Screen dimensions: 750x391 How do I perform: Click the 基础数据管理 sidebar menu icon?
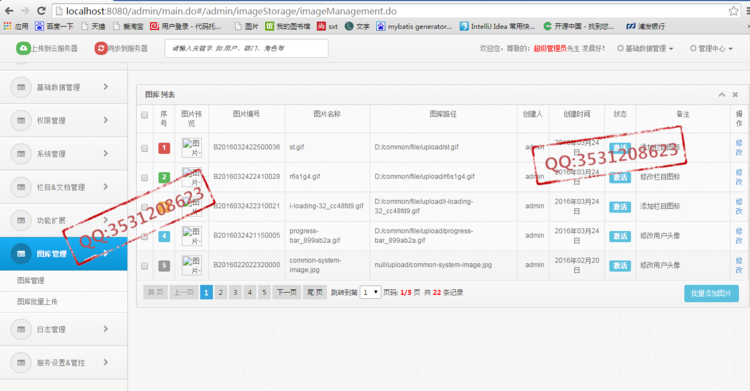click(21, 87)
